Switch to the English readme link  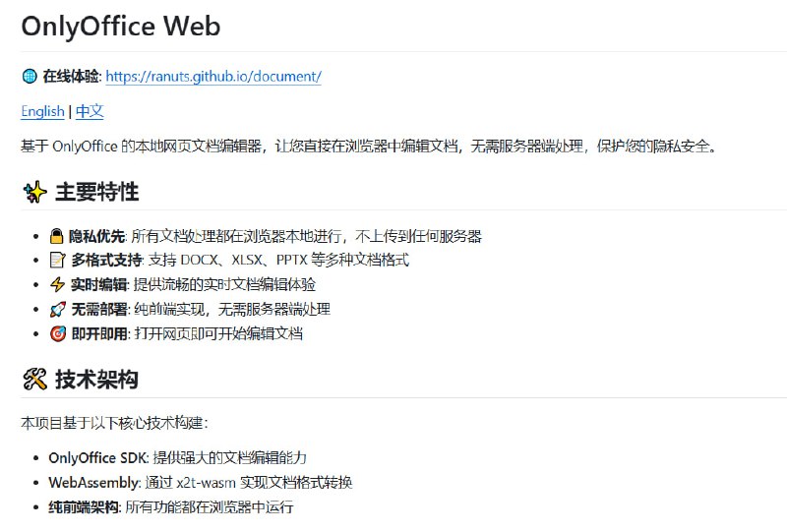42,111
